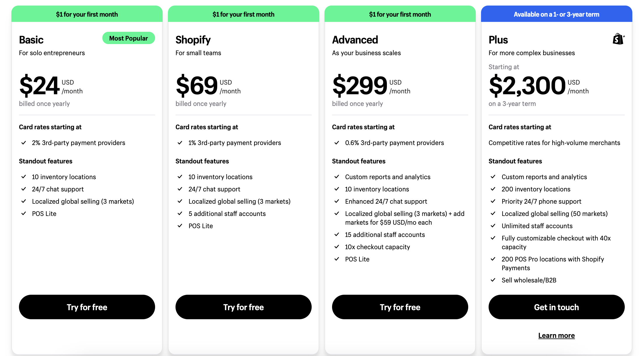Click the checkmark beside 2% 3rd-party payment providers
The width and height of the screenshot is (644, 356).
pyautogui.click(x=24, y=143)
